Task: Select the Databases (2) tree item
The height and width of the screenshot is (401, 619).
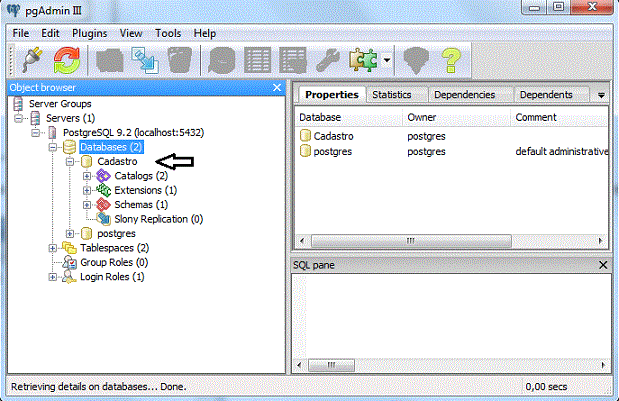Action: click(111, 147)
